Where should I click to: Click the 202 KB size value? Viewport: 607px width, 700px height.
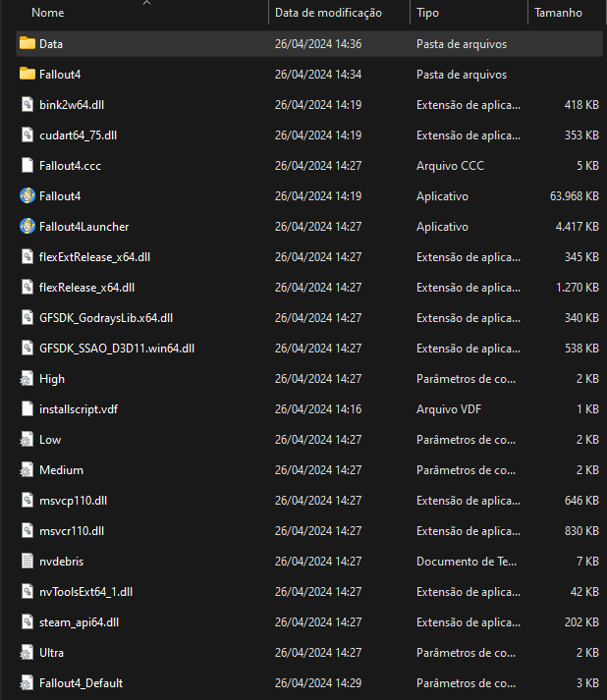coord(581,622)
